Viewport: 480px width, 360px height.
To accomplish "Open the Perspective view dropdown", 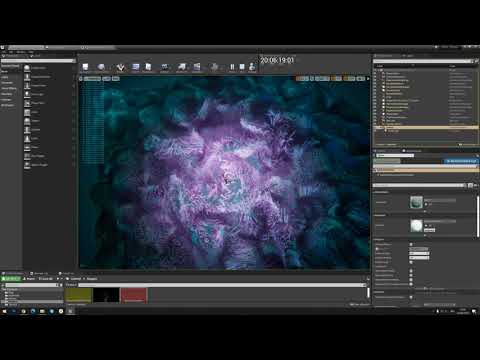I will [92, 79].
